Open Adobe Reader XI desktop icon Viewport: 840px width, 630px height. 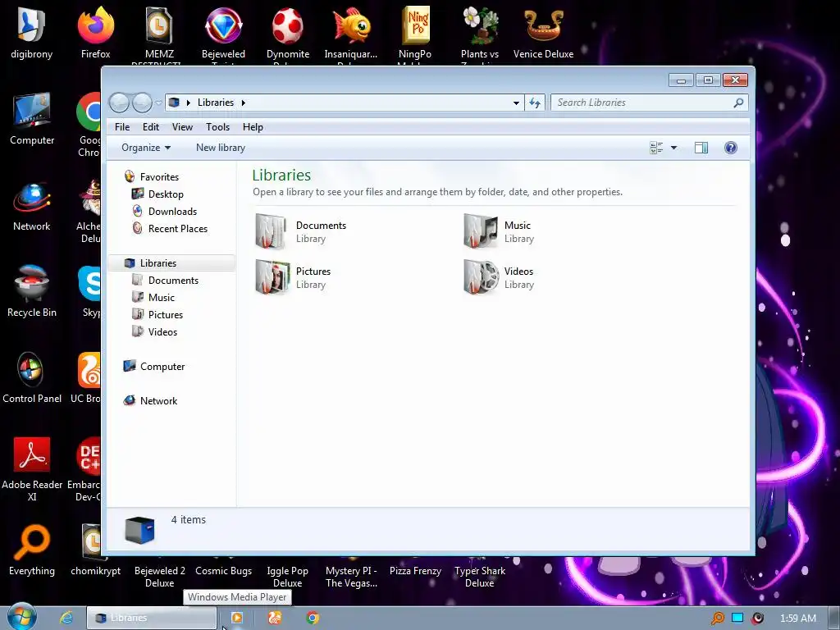coord(32,468)
